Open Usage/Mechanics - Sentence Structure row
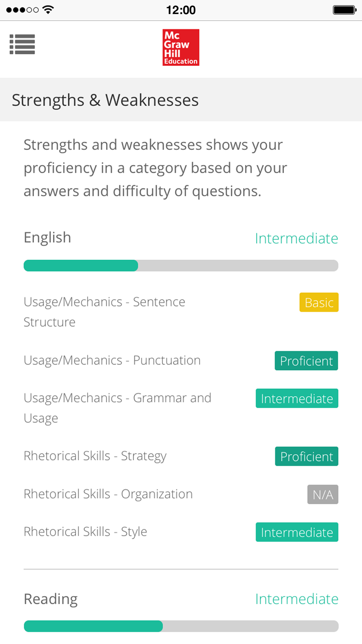Viewport: 362px width, 644px height. pos(181,312)
